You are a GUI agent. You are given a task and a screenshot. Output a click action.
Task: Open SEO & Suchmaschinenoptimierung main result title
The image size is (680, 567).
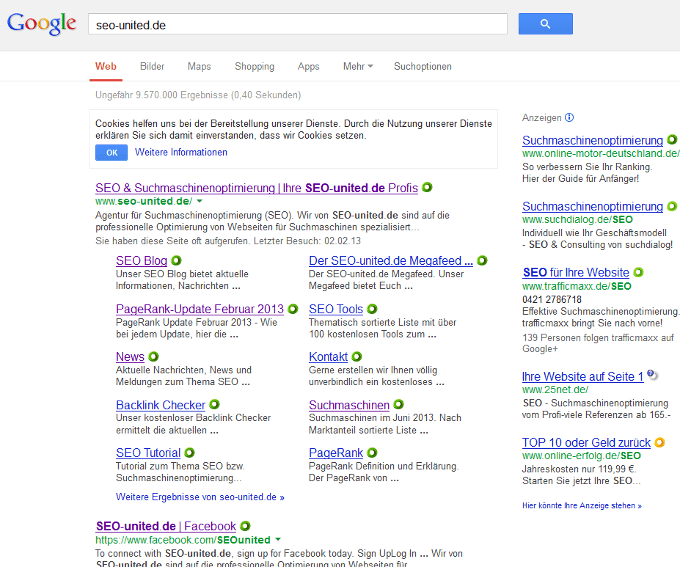pyautogui.click(x=257, y=188)
